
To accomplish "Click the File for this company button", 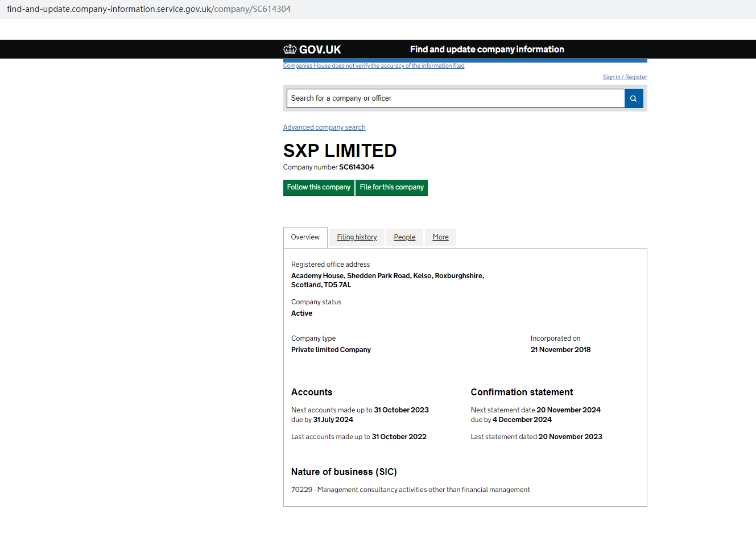I will (x=392, y=187).
